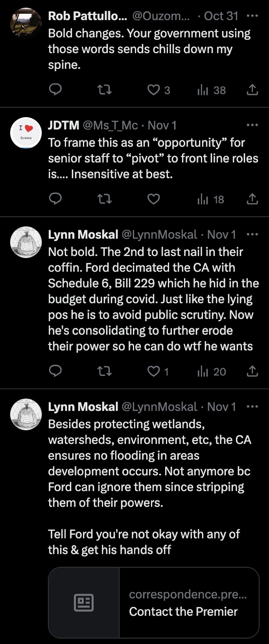Share Lynn Moskal's Not bold tweet
Viewport: 269px width, 644px height.
252,371
